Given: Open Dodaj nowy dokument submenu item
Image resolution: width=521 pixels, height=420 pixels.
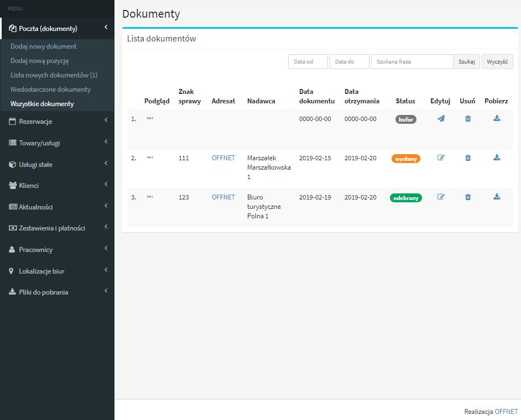Looking at the screenshot, I should click(x=44, y=46).
